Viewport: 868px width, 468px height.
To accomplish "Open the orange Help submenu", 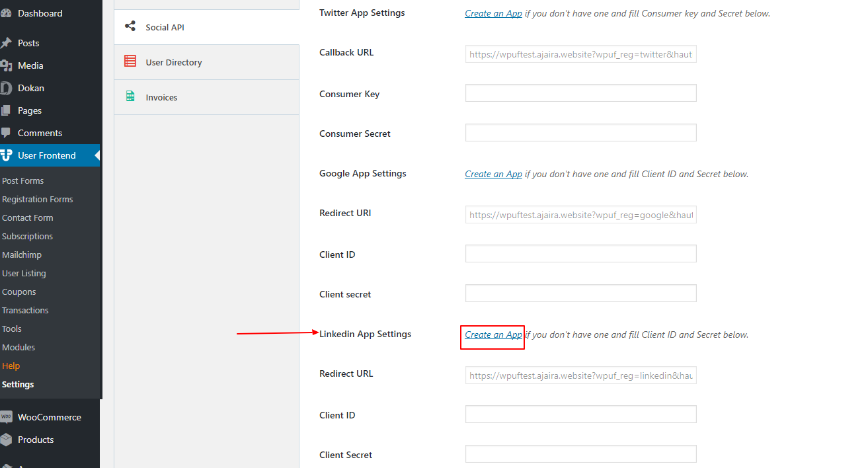I will 11,366.
